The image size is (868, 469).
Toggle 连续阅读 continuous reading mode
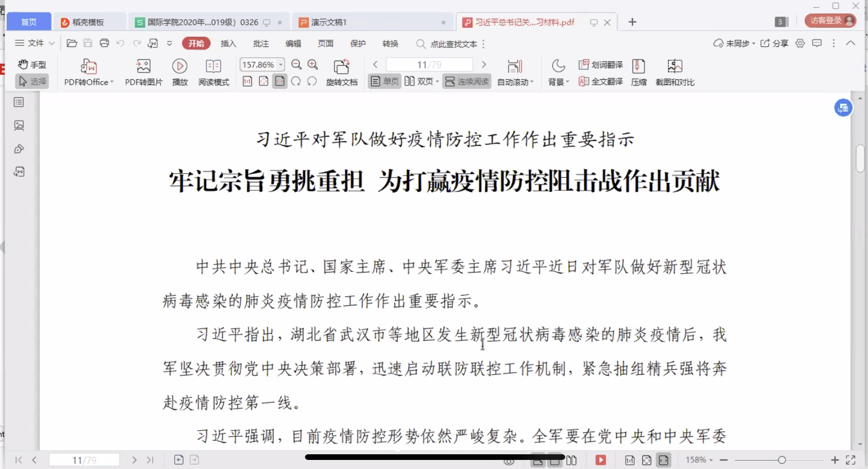pyautogui.click(x=467, y=82)
